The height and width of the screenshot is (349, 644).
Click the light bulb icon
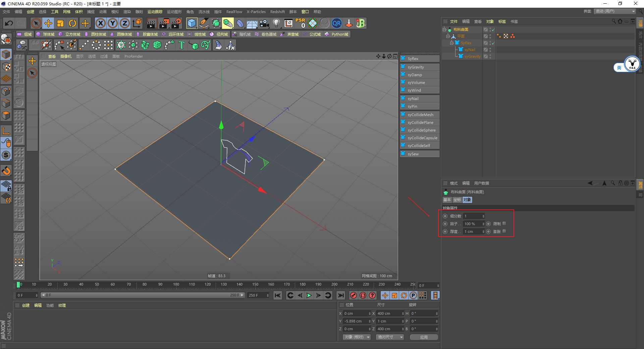(x=276, y=23)
